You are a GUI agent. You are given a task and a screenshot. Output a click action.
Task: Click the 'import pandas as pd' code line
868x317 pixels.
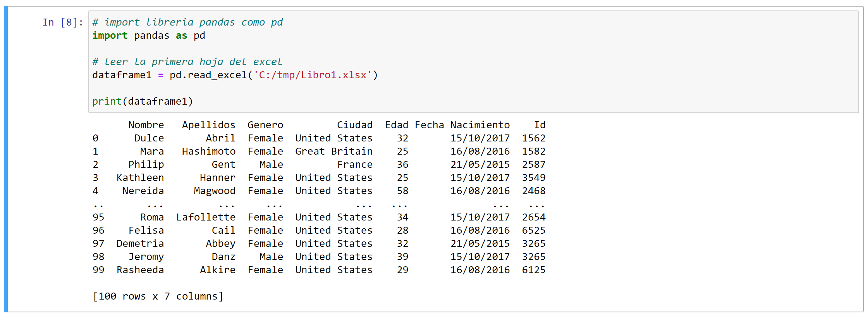click(x=149, y=36)
